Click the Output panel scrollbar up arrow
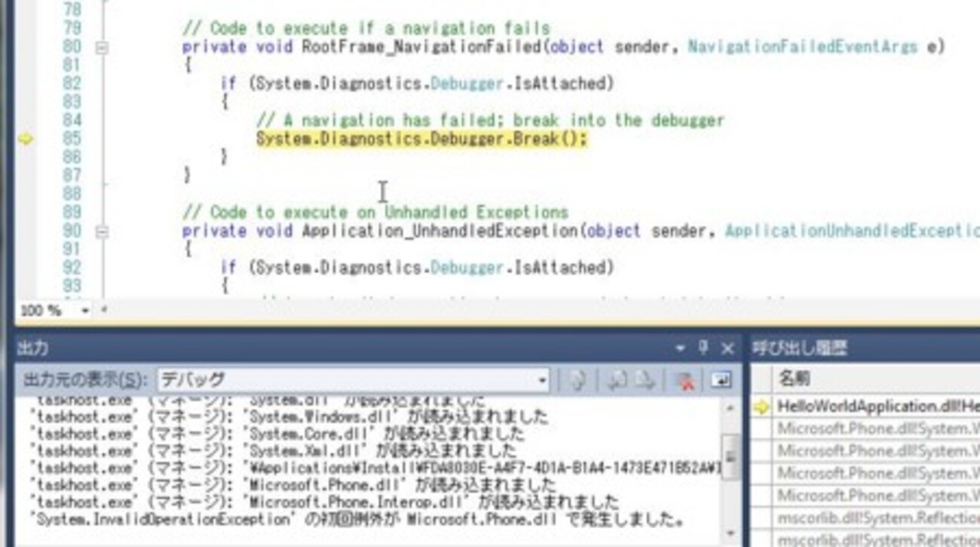 click(x=730, y=408)
